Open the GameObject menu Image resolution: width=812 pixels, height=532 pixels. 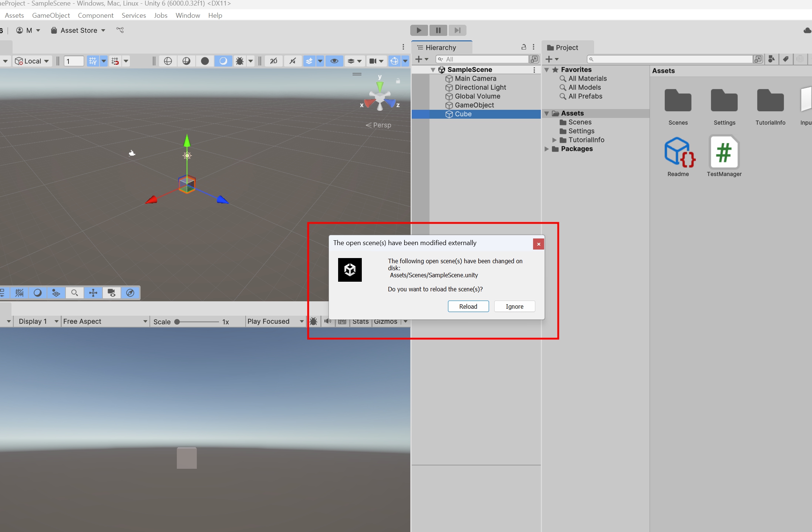tap(51, 15)
